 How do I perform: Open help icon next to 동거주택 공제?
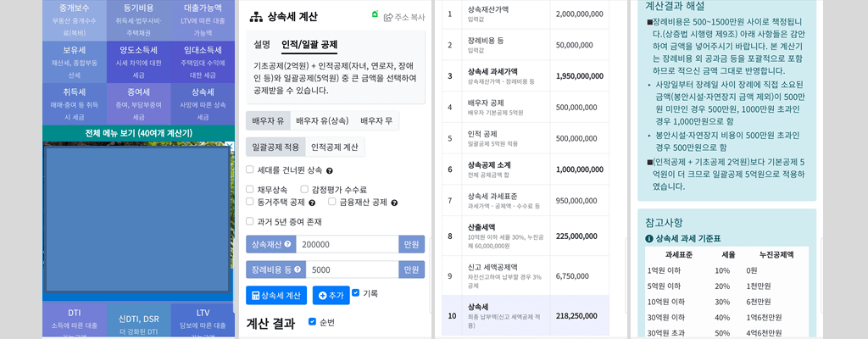click(x=312, y=203)
